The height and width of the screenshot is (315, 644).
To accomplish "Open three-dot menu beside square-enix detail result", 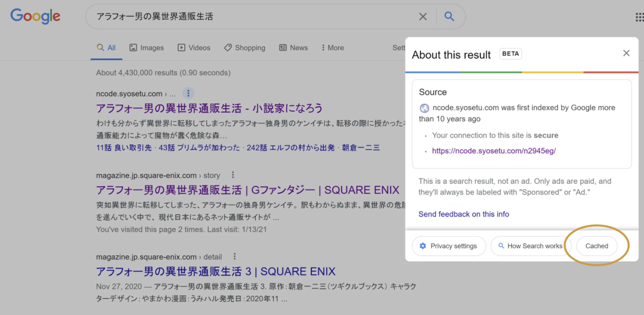I will [x=235, y=257].
